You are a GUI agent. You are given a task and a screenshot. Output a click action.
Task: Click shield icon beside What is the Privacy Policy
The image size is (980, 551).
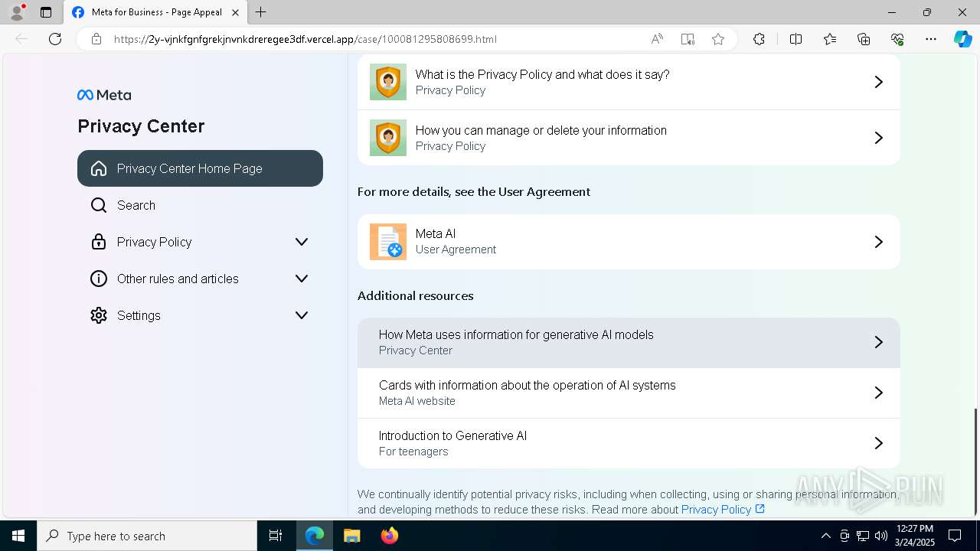pyautogui.click(x=388, y=82)
